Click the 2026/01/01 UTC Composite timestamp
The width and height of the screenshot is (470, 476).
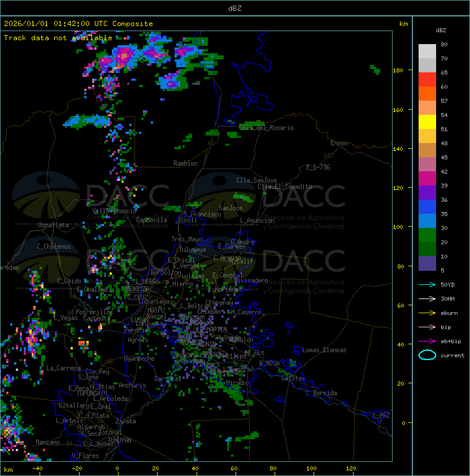coord(78,24)
